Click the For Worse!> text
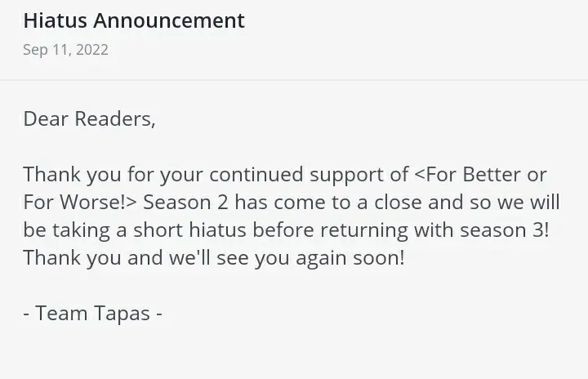588x379 pixels. point(80,203)
